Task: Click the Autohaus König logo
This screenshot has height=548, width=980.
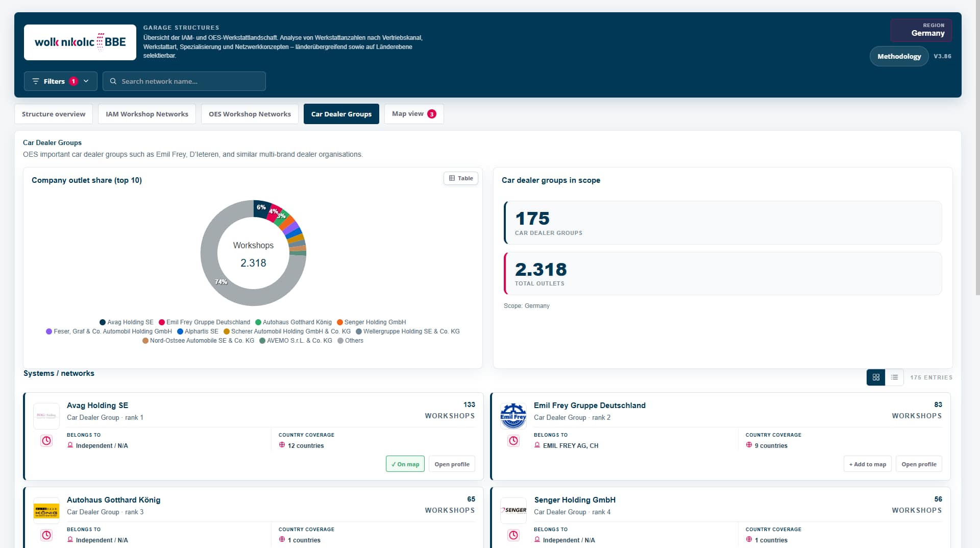Action: pos(46,511)
